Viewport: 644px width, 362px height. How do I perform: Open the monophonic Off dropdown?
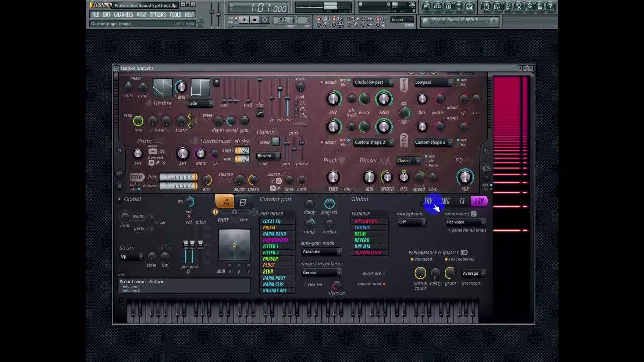point(412,222)
